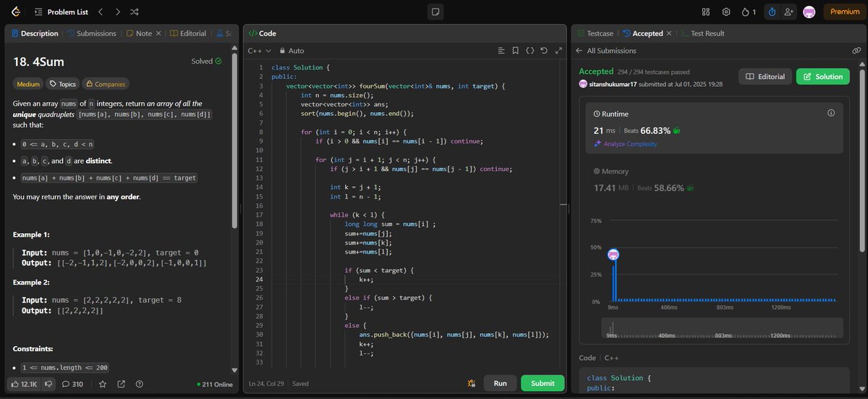Image resolution: width=868 pixels, height=399 pixels.
Task: Click the green Solution button
Action: point(823,77)
